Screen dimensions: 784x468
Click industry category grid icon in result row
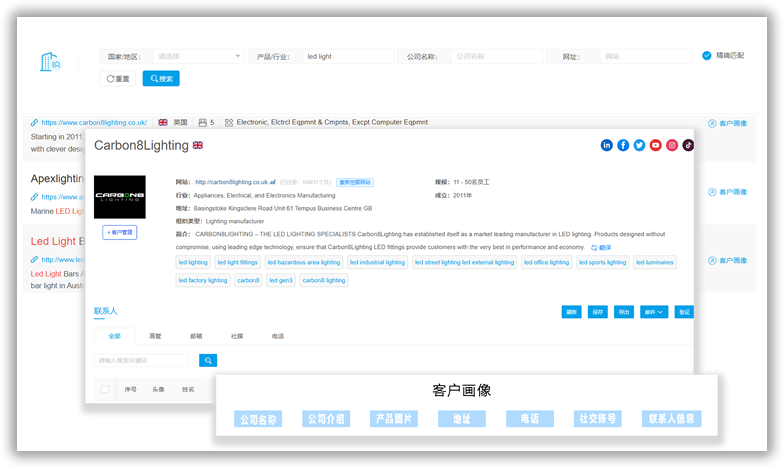[x=229, y=122]
